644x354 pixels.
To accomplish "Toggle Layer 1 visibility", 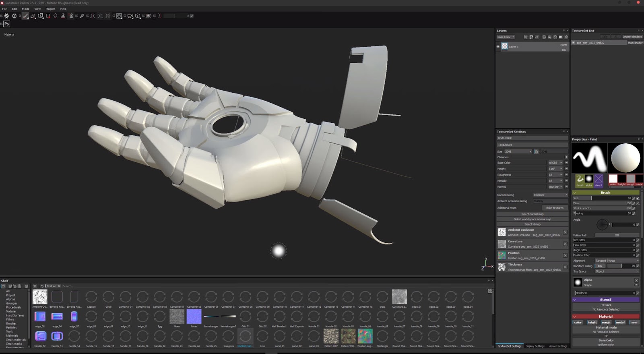I will click(x=498, y=47).
